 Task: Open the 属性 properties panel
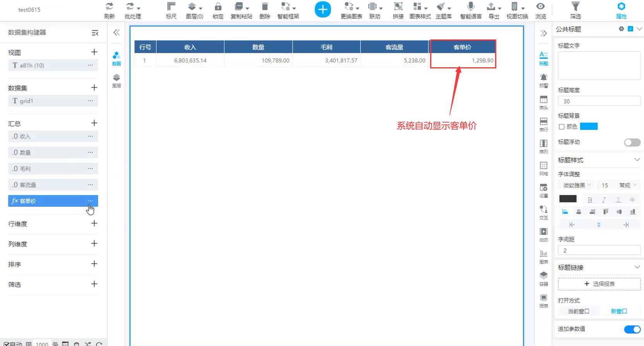click(x=621, y=10)
